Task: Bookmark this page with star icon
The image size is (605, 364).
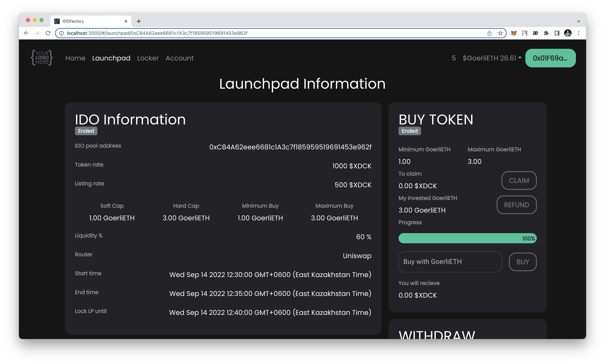Action: pos(500,33)
